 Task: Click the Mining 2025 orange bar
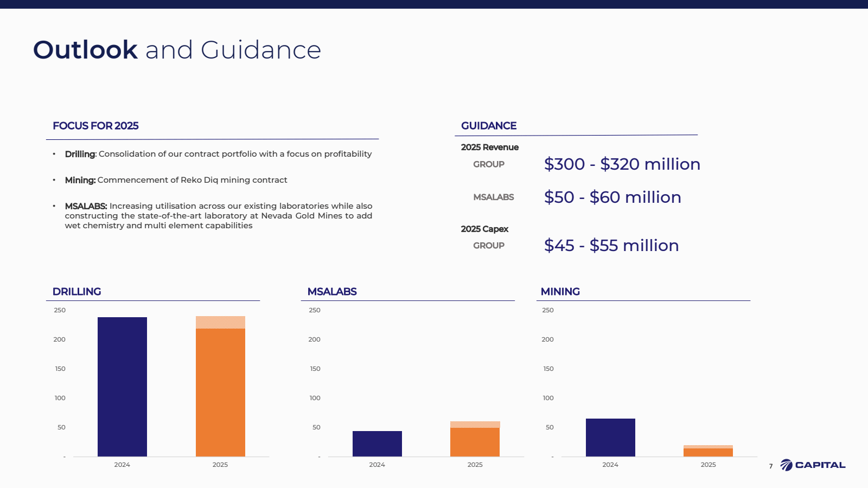pos(708,452)
